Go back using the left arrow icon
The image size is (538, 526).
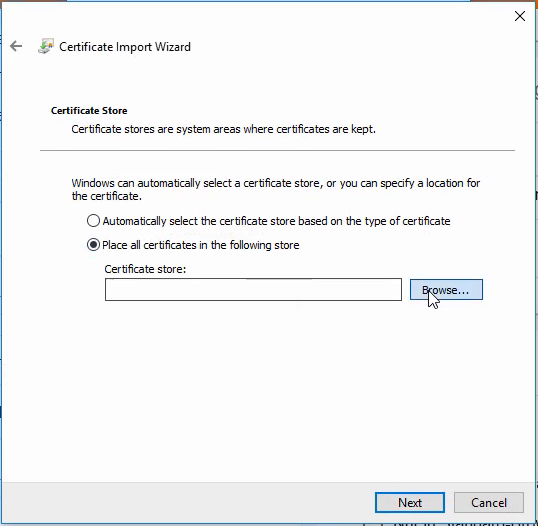point(16,46)
